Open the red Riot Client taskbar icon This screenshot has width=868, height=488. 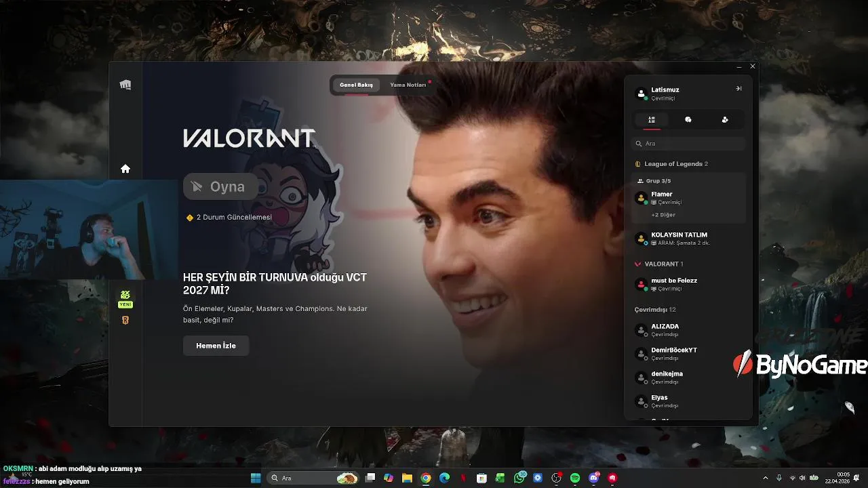612,478
